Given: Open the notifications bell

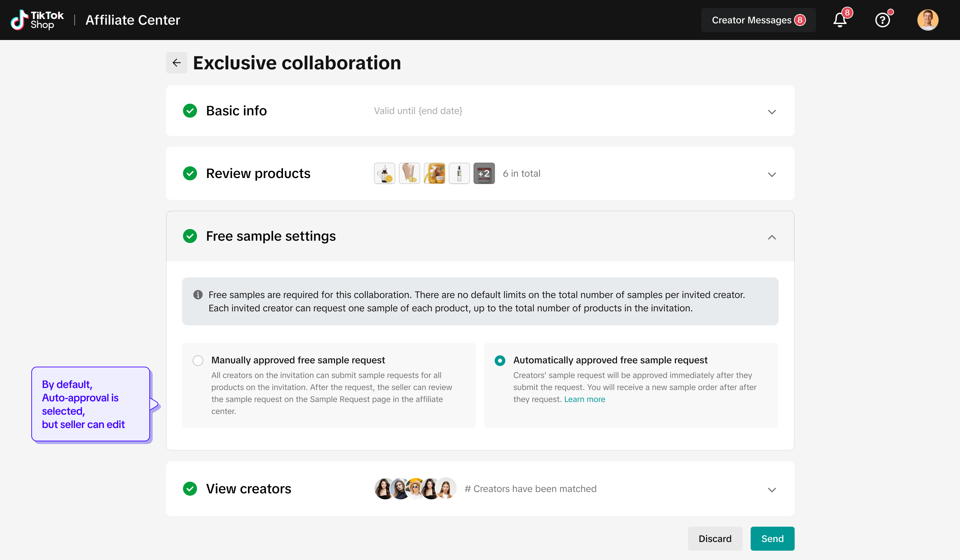Looking at the screenshot, I should pos(840,20).
